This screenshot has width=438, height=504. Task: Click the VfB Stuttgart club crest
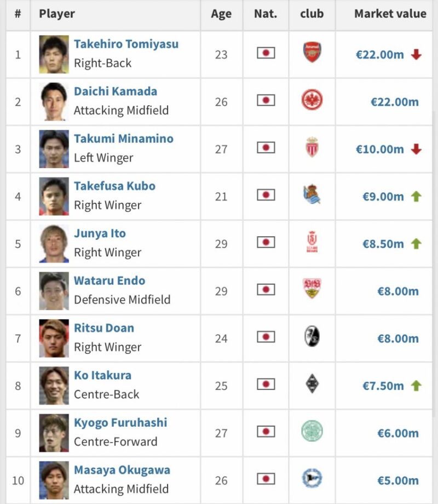point(312,290)
